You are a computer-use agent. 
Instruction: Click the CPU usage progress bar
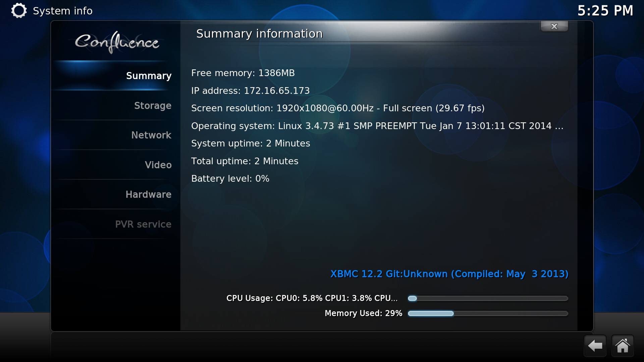pos(488,298)
